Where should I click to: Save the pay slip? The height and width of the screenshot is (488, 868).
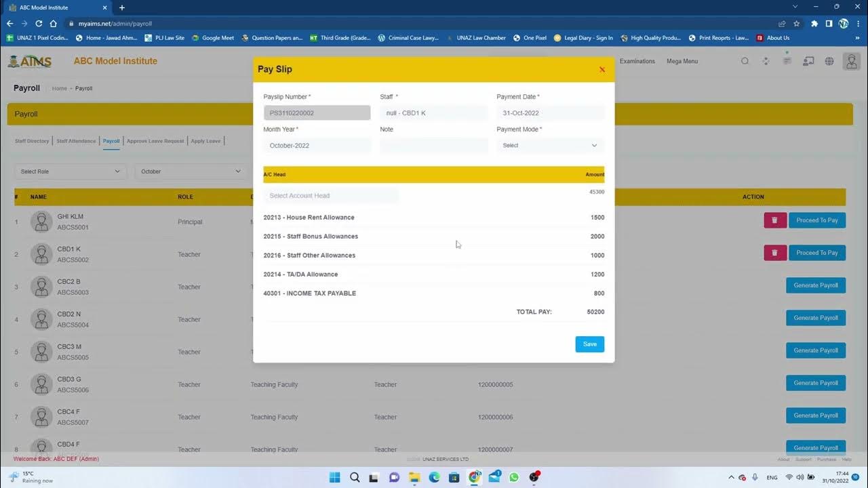coord(590,344)
